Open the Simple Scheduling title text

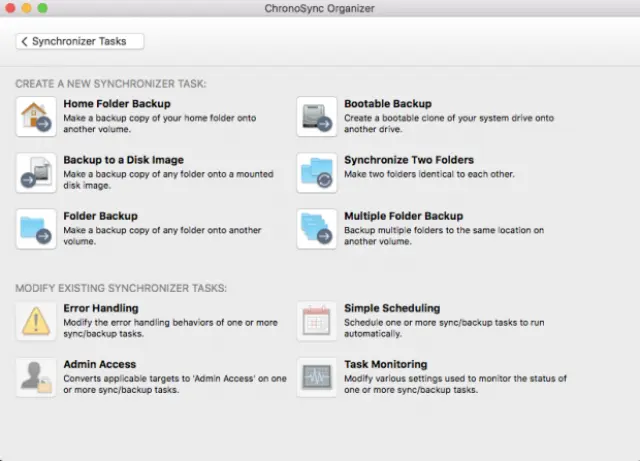(392, 309)
